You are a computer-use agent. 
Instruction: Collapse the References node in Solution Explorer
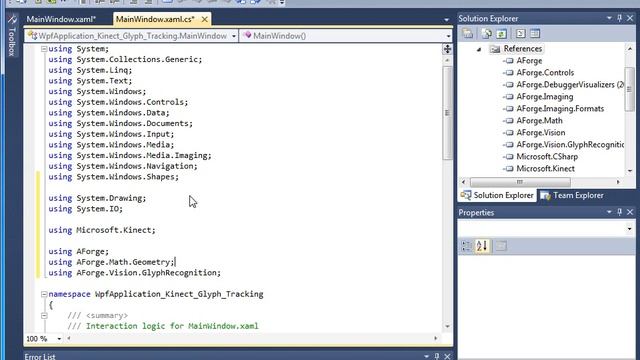click(479, 49)
